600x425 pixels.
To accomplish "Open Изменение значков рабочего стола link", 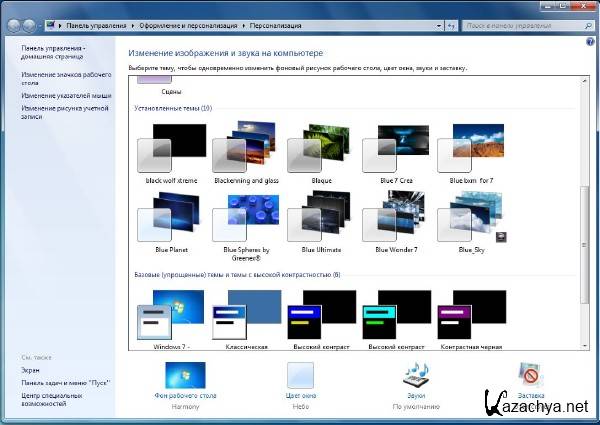I will 67,79.
